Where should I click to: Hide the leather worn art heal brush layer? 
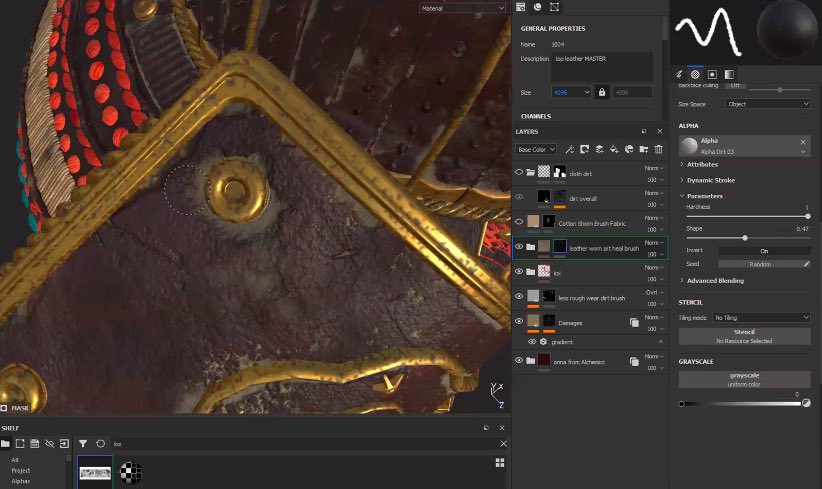point(518,246)
